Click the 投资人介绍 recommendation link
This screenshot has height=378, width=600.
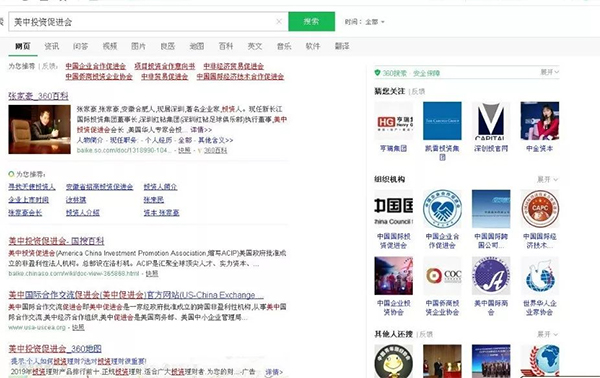click(x=83, y=212)
